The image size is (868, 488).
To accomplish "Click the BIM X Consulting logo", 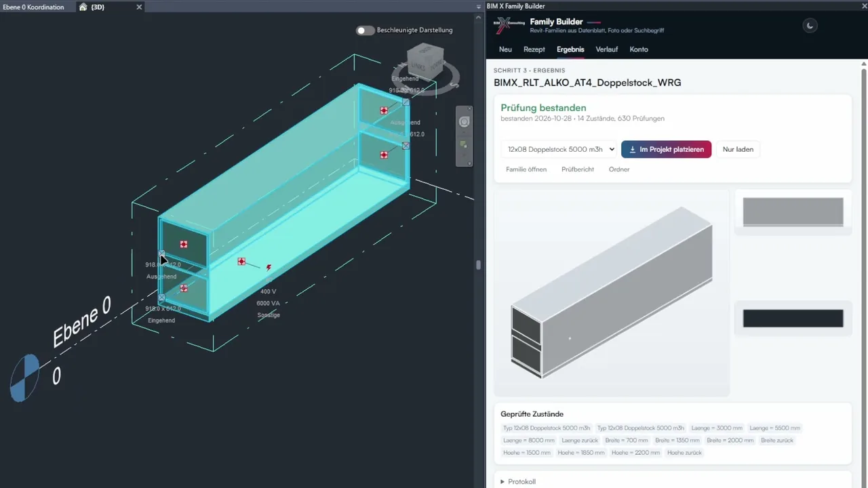I will pos(509,26).
